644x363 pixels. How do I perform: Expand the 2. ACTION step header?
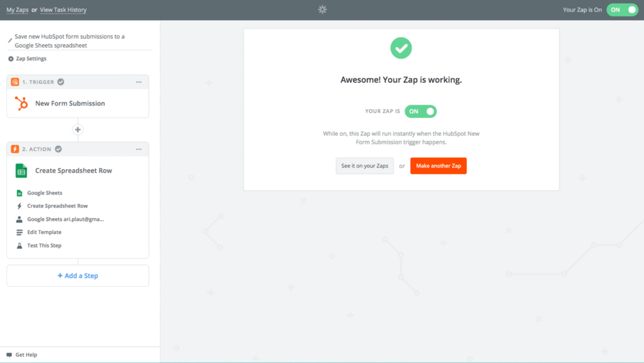78,149
